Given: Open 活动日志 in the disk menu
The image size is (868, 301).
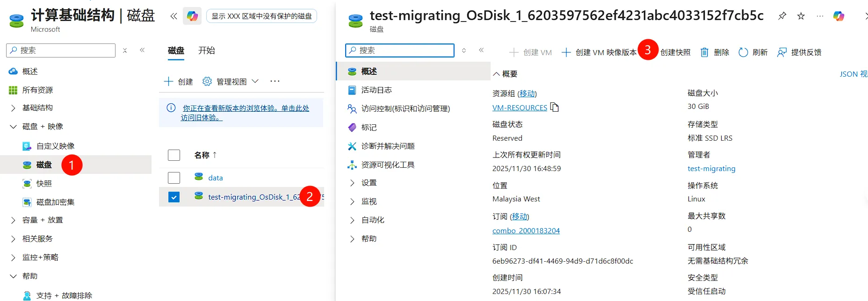Looking at the screenshot, I should coord(376,90).
